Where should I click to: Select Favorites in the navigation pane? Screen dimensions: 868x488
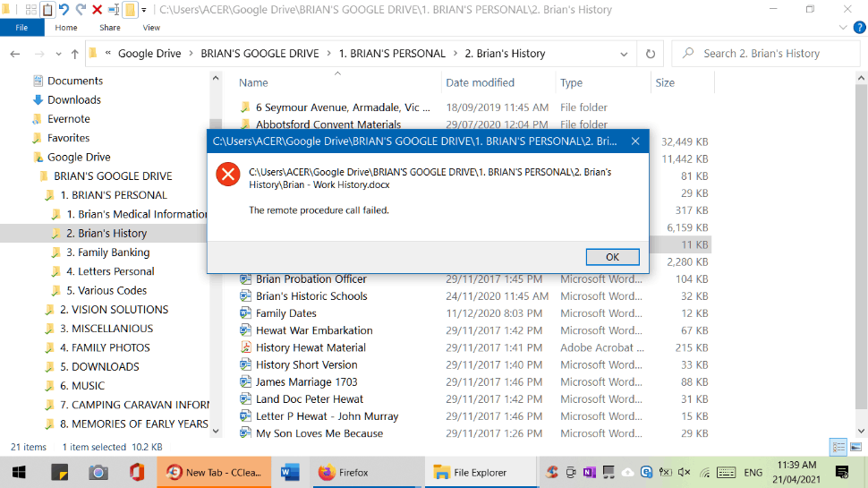[x=68, y=138]
